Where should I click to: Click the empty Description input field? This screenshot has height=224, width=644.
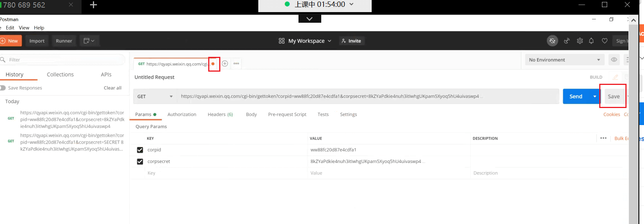[x=549, y=173]
